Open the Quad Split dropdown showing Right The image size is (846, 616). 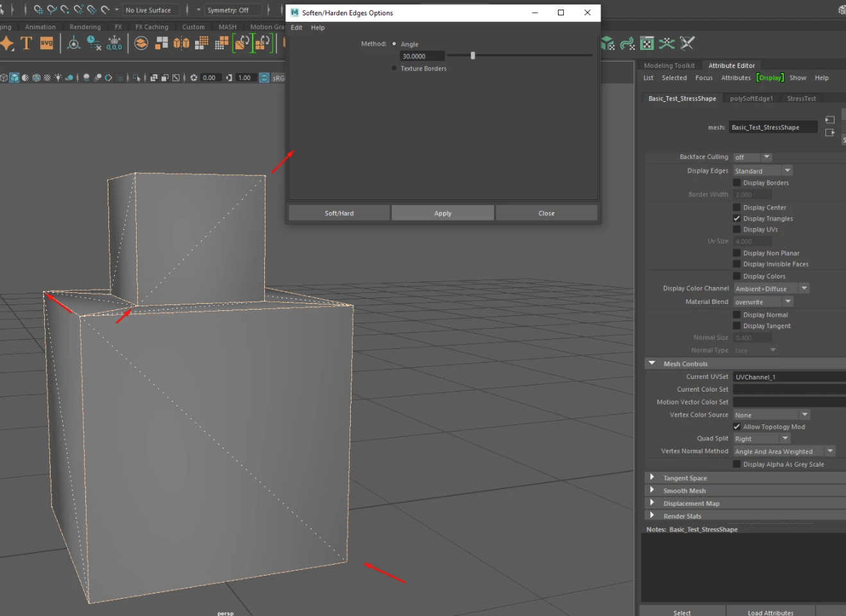coord(761,438)
